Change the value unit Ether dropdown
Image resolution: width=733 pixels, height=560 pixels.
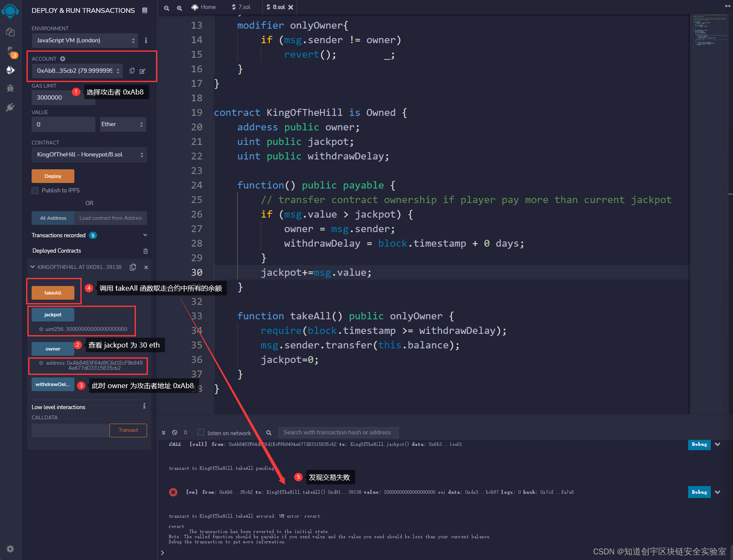point(123,124)
